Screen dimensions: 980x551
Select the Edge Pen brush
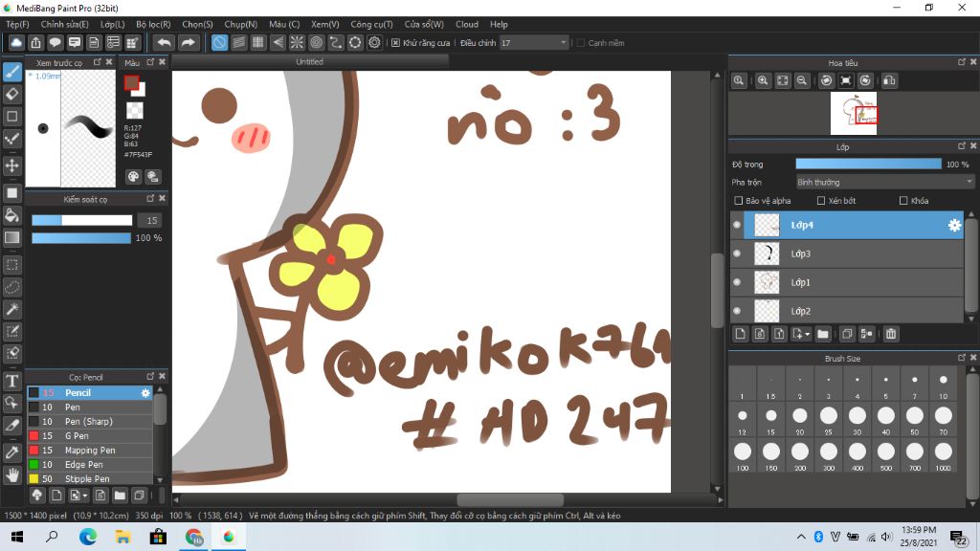click(89, 465)
